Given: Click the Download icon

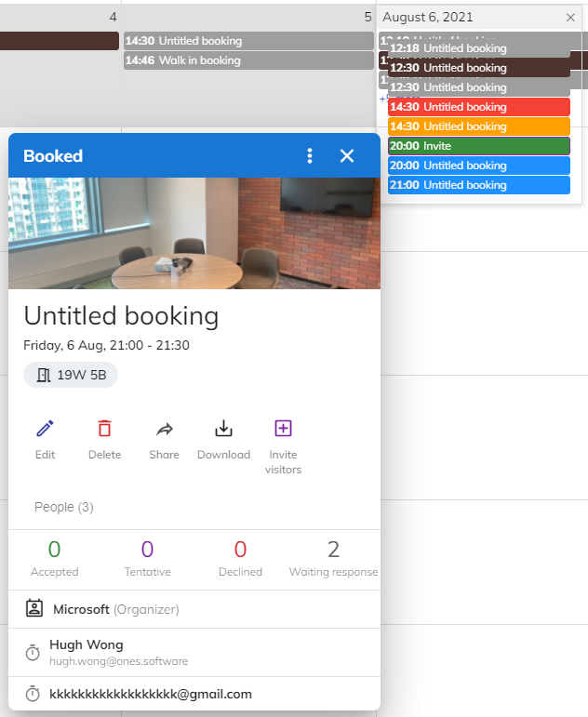Looking at the screenshot, I should (x=223, y=429).
